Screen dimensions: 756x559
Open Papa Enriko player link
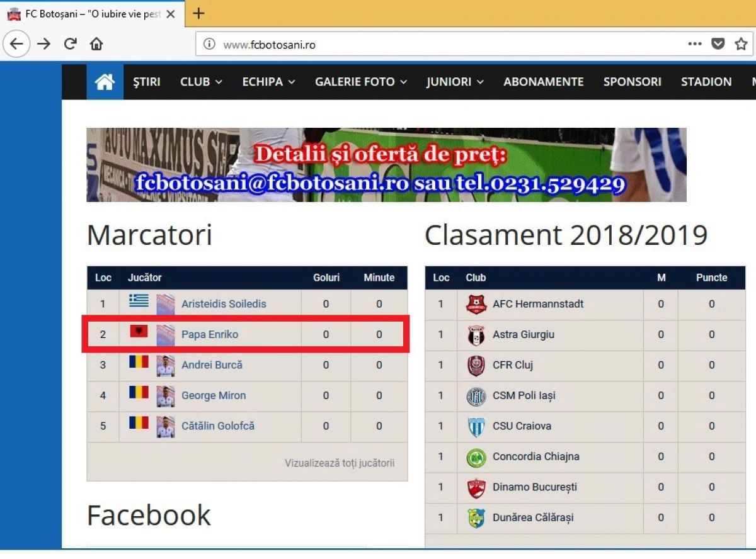coord(210,334)
